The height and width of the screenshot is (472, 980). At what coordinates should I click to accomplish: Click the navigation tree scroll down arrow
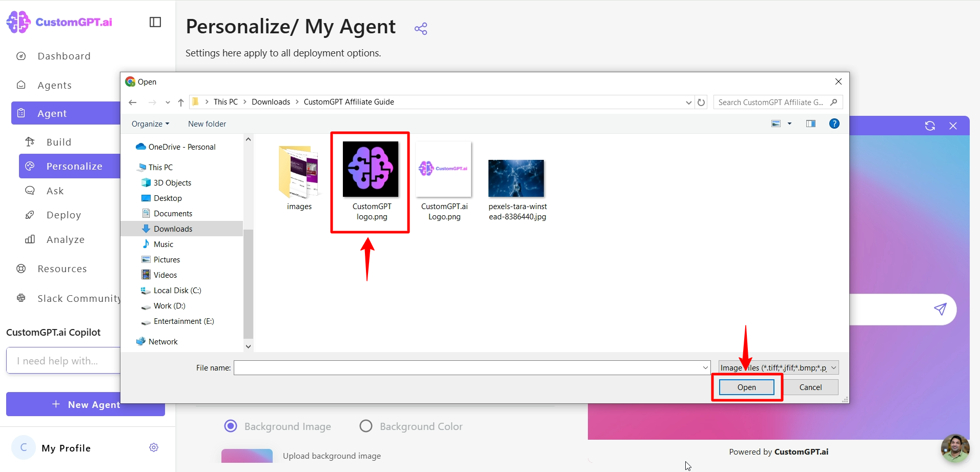tap(248, 346)
